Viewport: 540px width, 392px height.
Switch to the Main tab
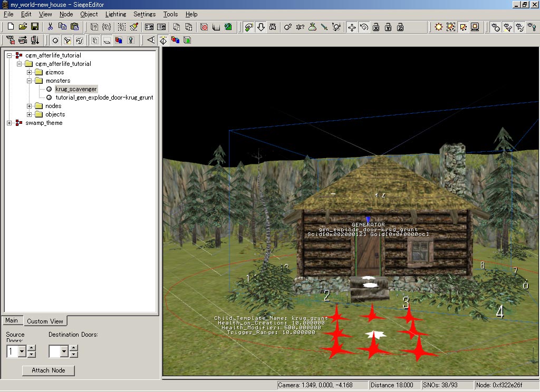point(12,320)
